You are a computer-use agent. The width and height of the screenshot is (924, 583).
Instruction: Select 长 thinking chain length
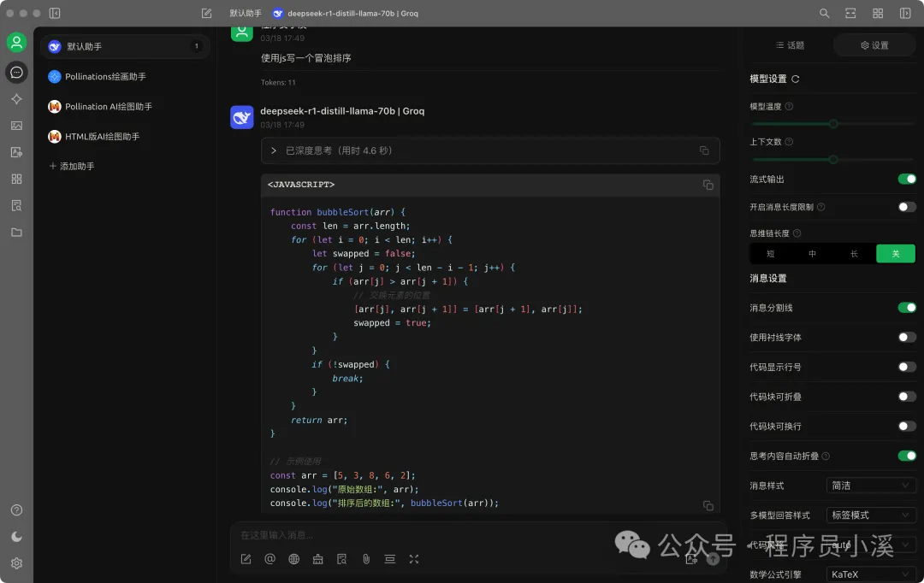(x=854, y=253)
